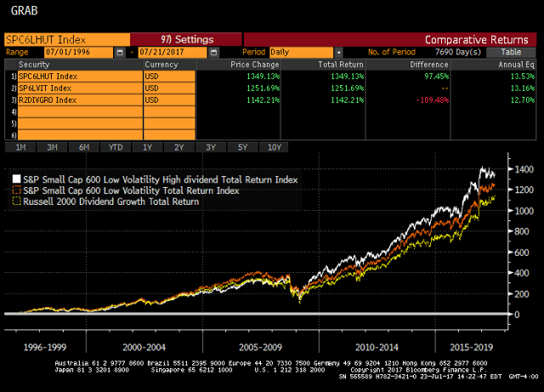Edit security row 1 SPC6LHUT Index
Viewport: 544px width, 392px height.
[80, 77]
